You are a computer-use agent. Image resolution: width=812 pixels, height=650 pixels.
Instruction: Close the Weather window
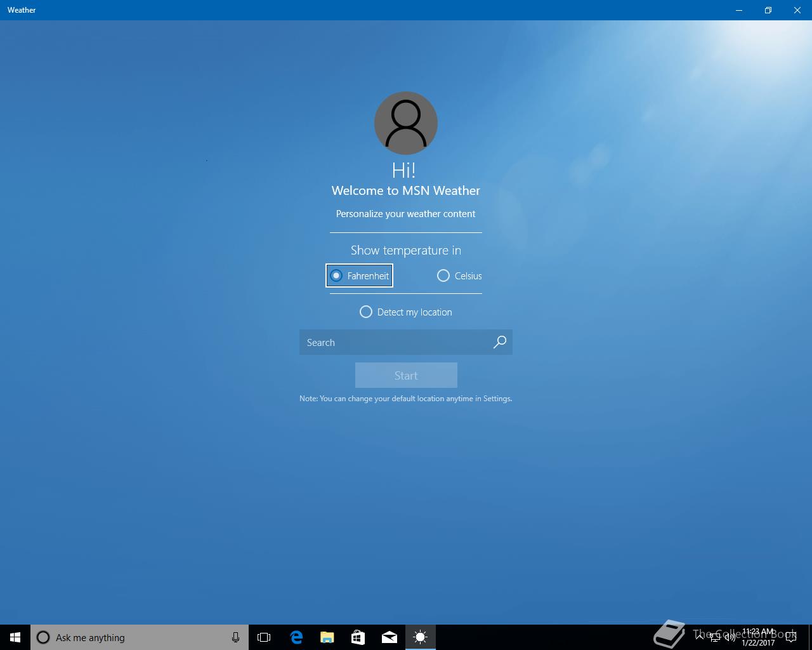[797, 10]
